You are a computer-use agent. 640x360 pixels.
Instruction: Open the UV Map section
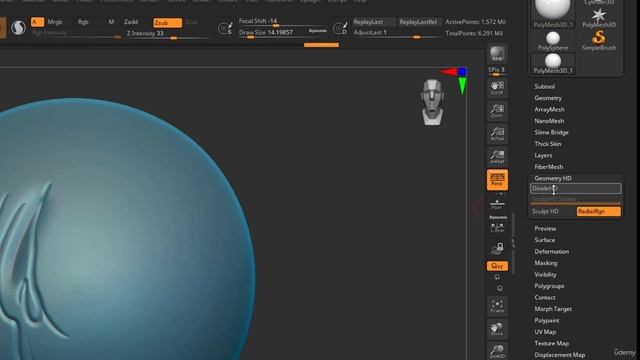pyautogui.click(x=545, y=332)
